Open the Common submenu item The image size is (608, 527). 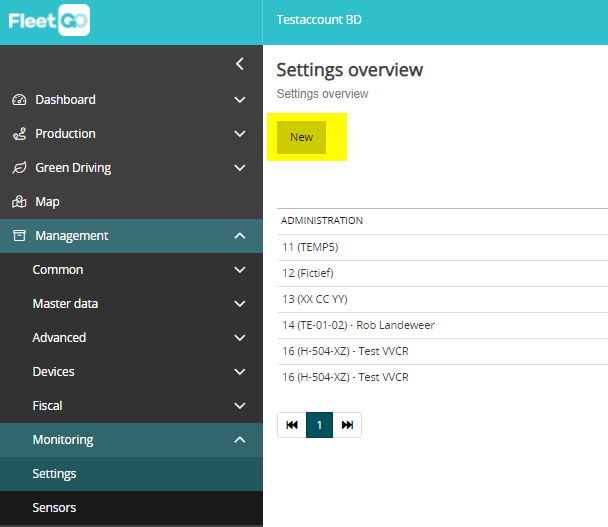[x=131, y=270]
